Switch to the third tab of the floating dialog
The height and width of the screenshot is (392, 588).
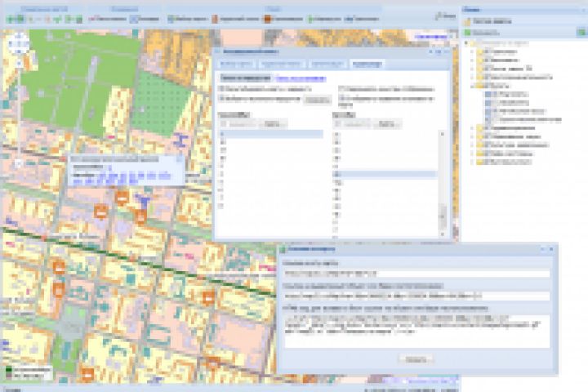327,65
